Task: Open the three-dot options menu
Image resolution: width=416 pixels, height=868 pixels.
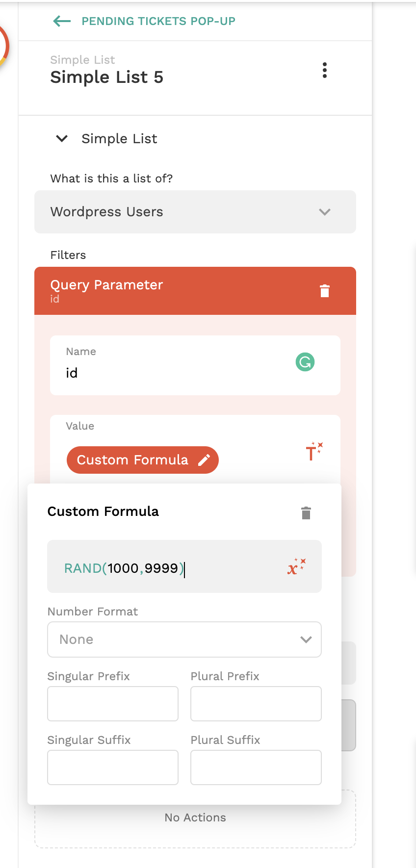Action: tap(324, 70)
